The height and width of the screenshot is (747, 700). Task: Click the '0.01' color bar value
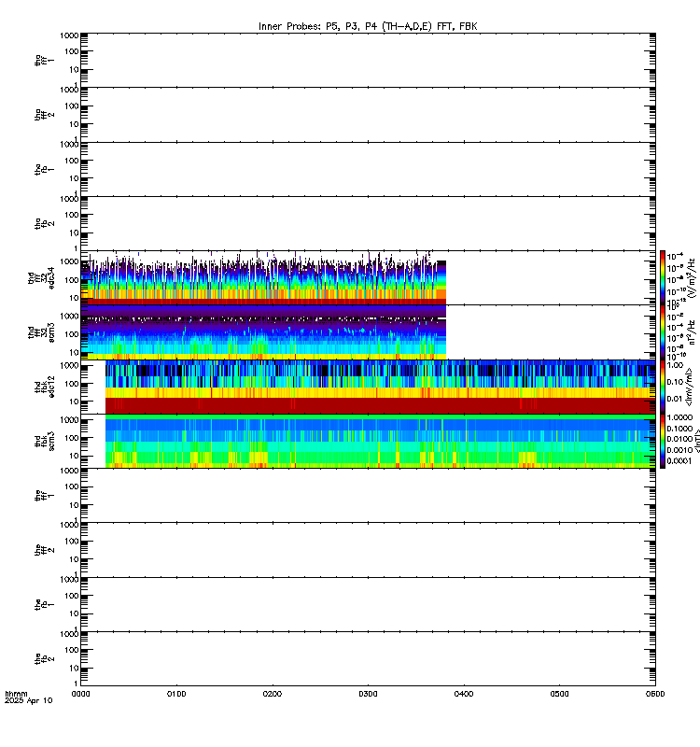675,399
